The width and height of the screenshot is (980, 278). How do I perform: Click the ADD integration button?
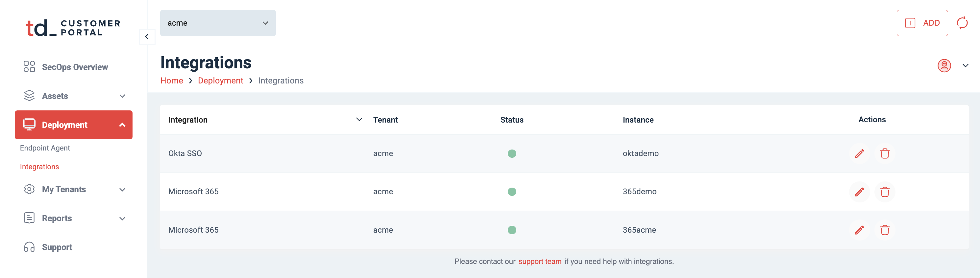click(922, 23)
